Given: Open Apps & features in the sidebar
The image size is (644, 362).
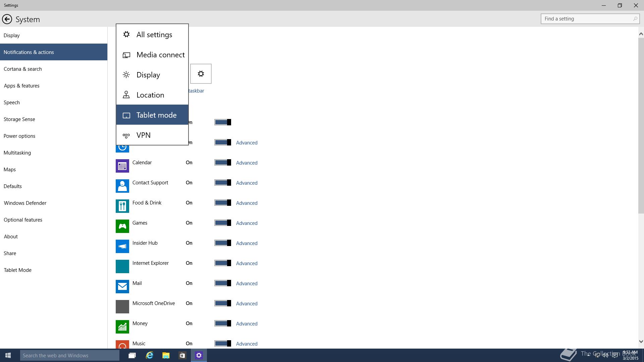Looking at the screenshot, I should tap(54, 85).
